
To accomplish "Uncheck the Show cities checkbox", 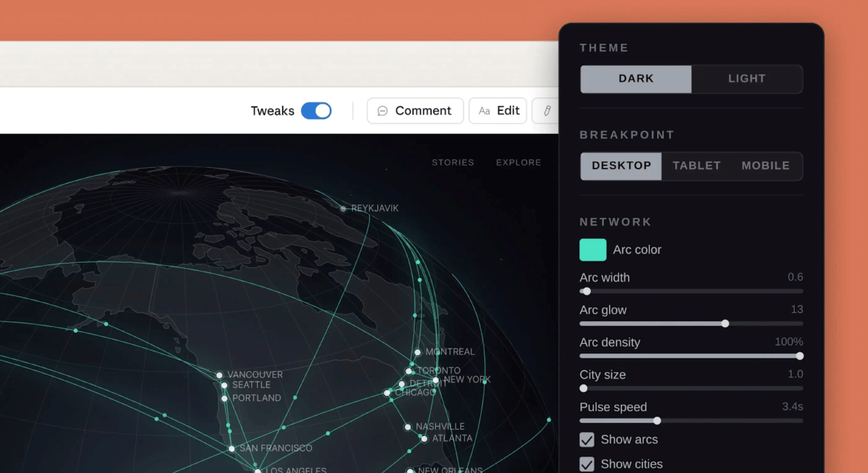I will point(587,464).
